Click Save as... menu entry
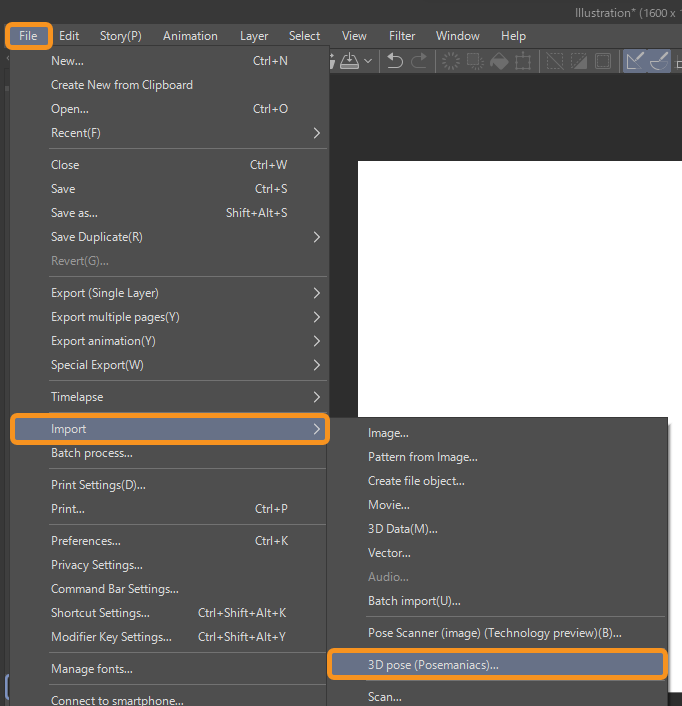 [169, 213]
